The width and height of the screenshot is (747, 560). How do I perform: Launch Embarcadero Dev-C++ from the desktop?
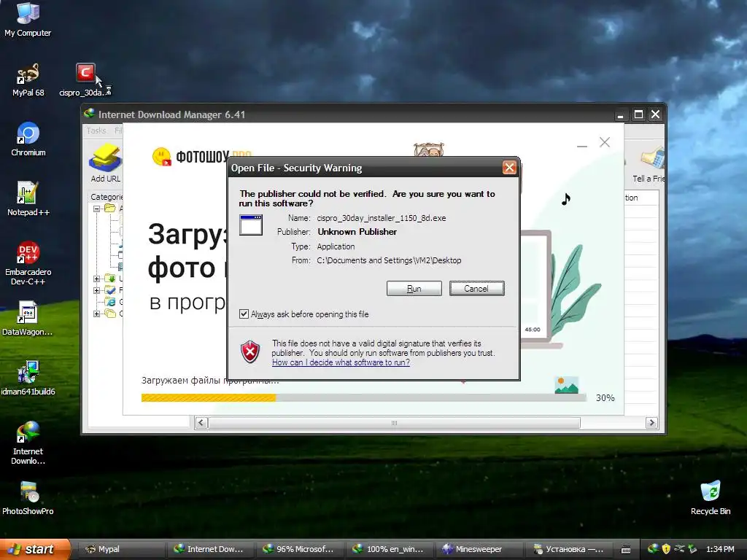[28, 262]
